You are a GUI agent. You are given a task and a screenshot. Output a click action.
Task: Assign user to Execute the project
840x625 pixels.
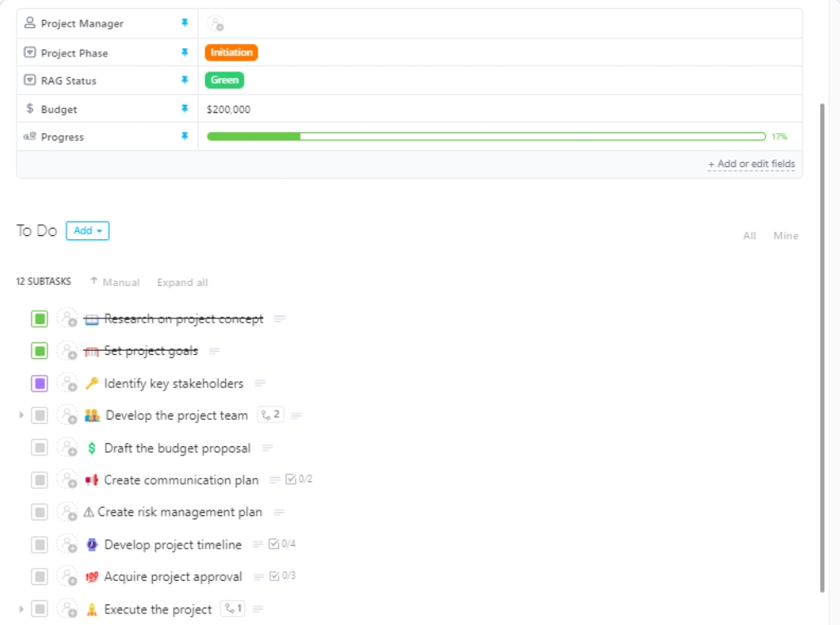pyautogui.click(x=68, y=609)
